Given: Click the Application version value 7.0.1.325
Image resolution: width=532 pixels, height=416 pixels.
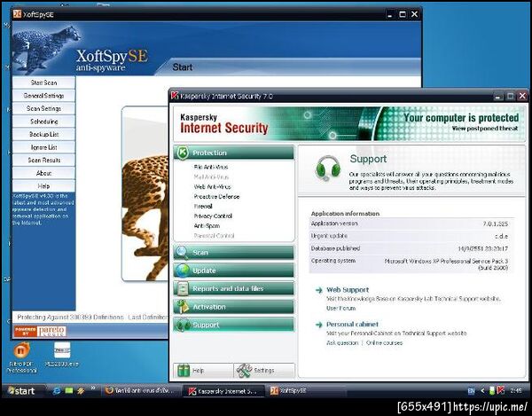Looking at the screenshot, I should (x=496, y=224).
